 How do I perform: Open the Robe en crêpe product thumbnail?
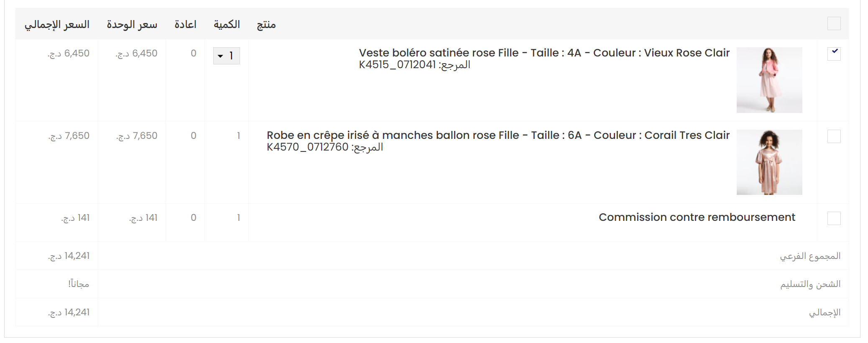click(769, 162)
